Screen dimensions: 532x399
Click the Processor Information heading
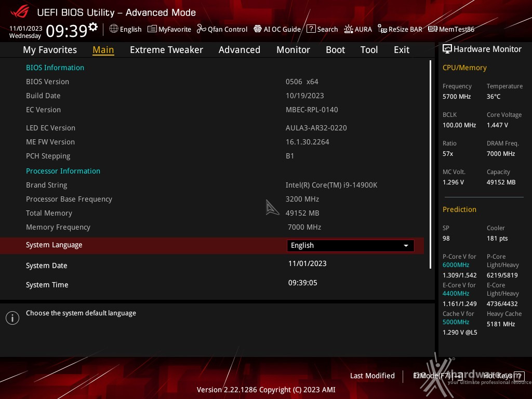[63, 171]
